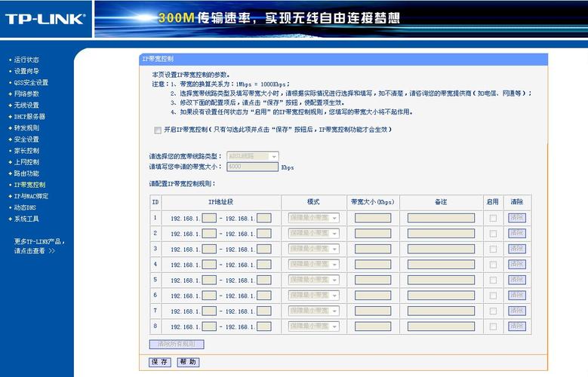Screen dimensions: 588x377
Task: Focus the 带宽大小 field in row 1
Action: pos(373,218)
